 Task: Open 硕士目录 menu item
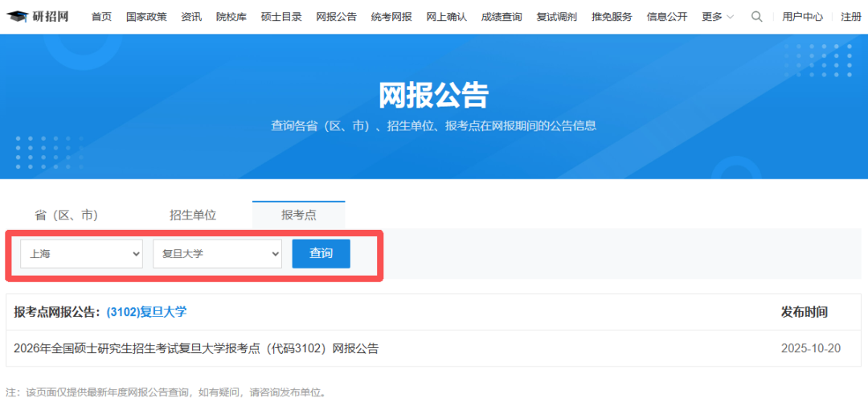pyautogui.click(x=281, y=17)
